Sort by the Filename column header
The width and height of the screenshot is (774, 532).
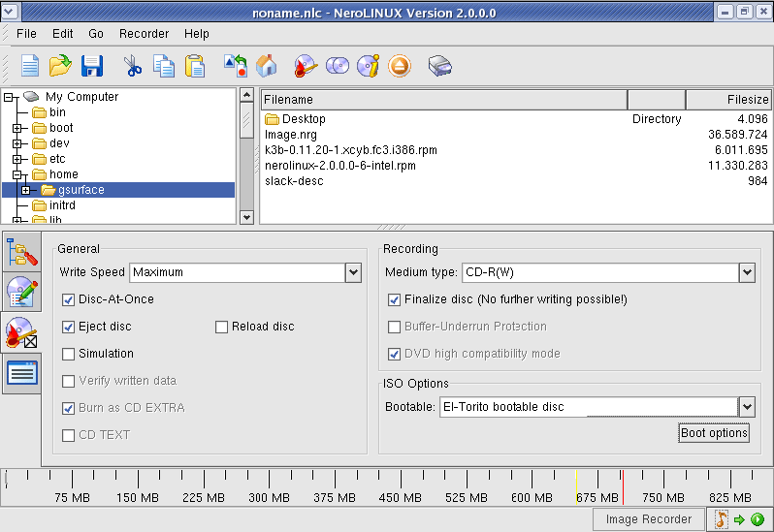pos(444,100)
